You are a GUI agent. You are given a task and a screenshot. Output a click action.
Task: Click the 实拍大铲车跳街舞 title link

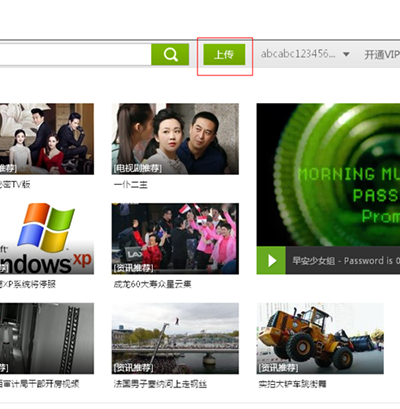292,384
